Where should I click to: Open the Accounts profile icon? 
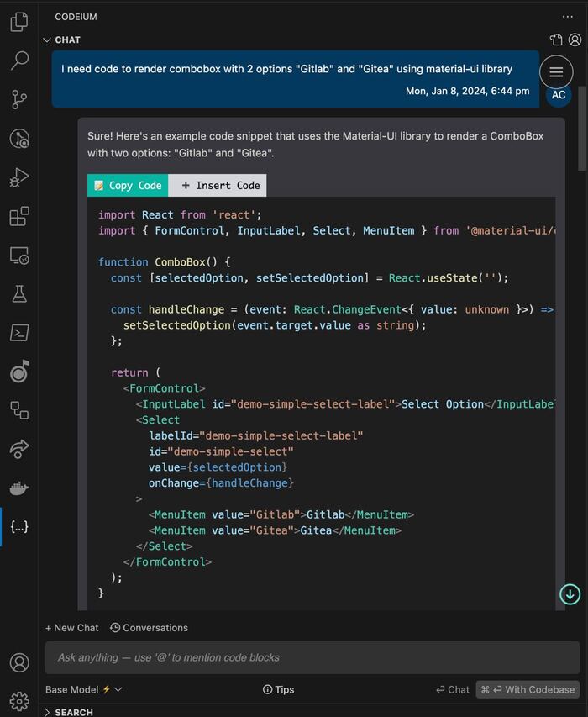[18, 662]
